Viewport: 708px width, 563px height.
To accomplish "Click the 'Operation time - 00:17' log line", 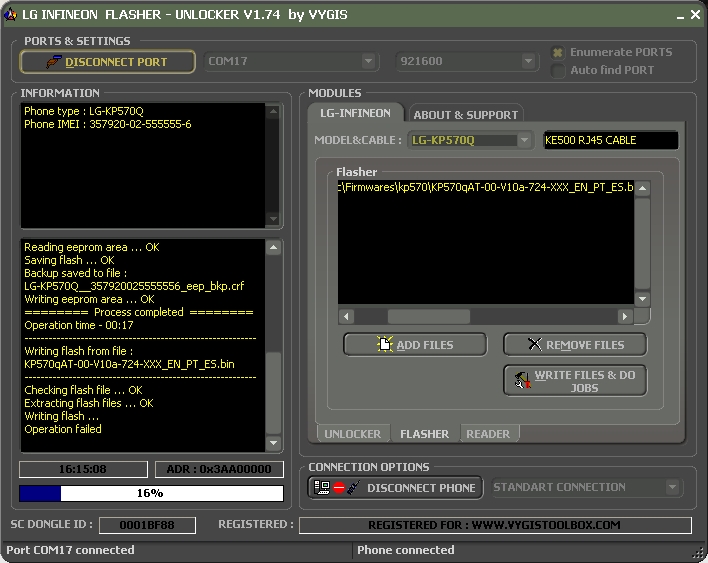I will (x=79, y=325).
